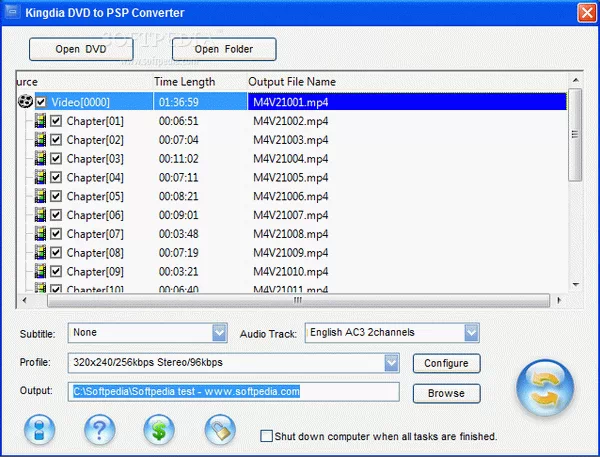600x457 pixels.
Task: Click the filmstrip icon of Chapter[07]
Action: click(x=40, y=233)
